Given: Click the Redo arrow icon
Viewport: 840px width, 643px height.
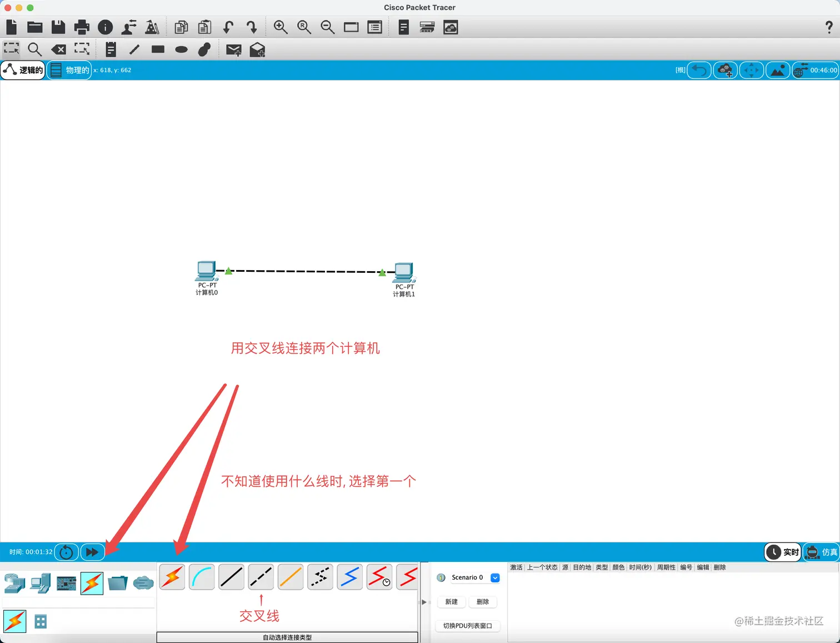Looking at the screenshot, I should (252, 27).
